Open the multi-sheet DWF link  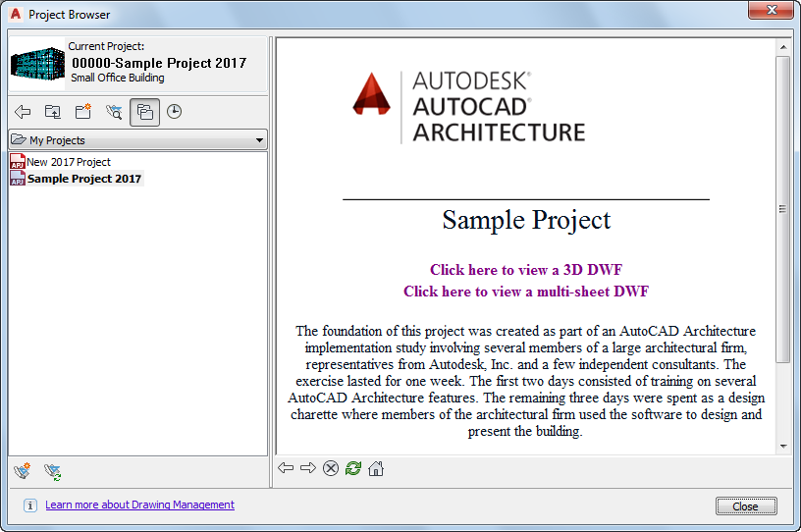pos(526,292)
